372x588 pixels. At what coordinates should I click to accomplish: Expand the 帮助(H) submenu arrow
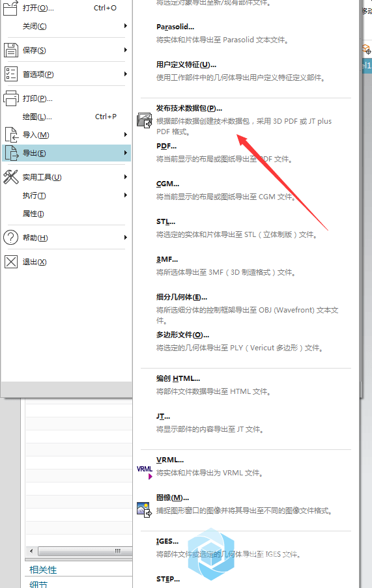click(126, 238)
